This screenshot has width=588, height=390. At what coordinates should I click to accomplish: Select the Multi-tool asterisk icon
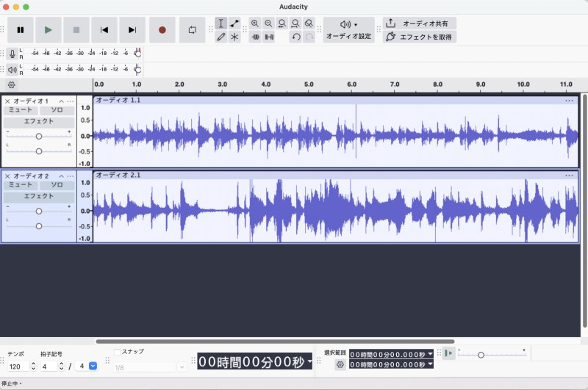point(234,37)
